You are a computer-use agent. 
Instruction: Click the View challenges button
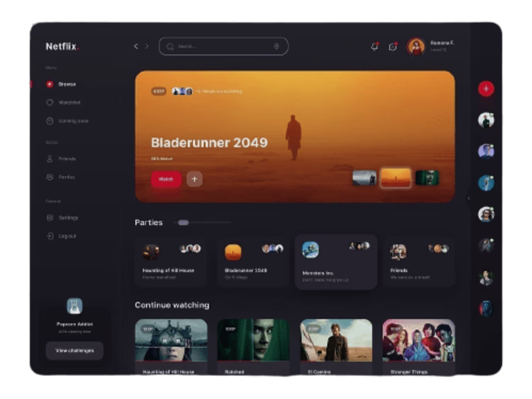pyautogui.click(x=74, y=351)
